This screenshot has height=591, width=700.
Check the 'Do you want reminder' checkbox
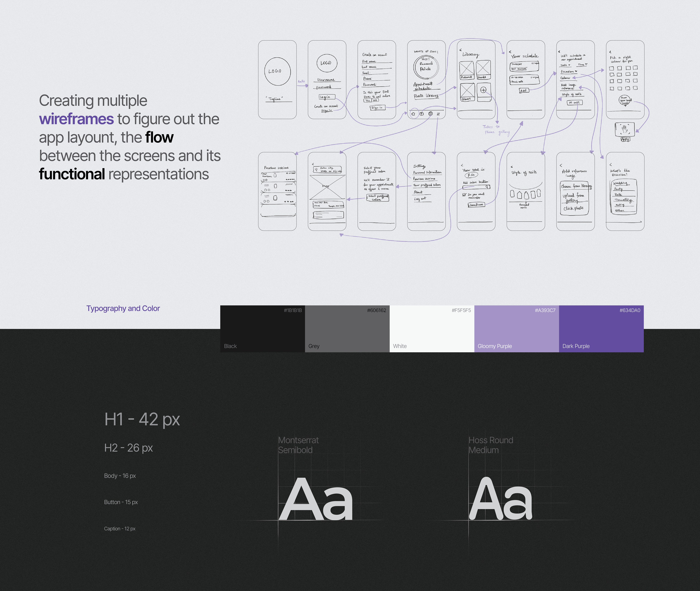pyautogui.click(x=464, y=194)
